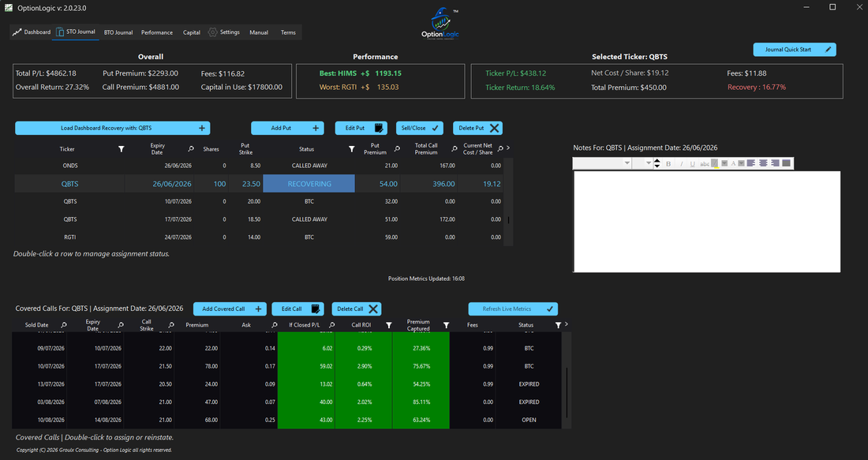Open the Capital tab
The height and width of the screenshot is (460, 868).
click(192, 32)
